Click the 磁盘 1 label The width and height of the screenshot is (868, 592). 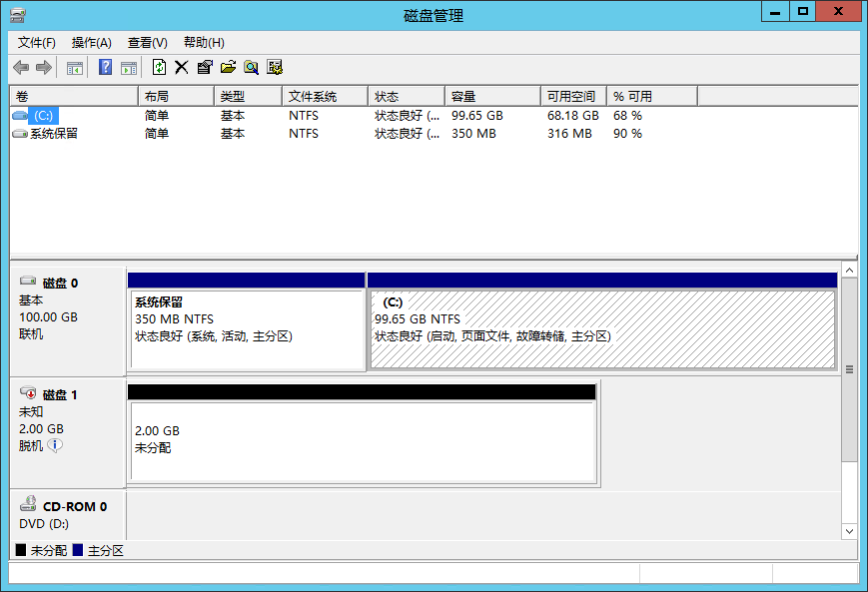coord(60,395)
